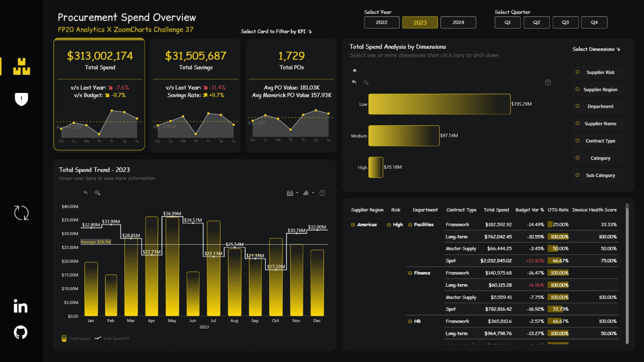The image size is (644, 362).
Task: Collapse the High risk row
Action: [389, 225]
